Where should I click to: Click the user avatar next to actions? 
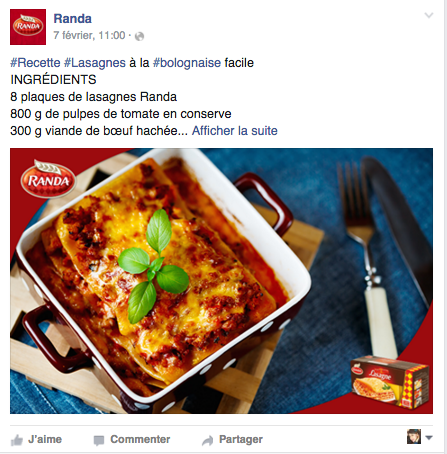click(x=414, y=437)
